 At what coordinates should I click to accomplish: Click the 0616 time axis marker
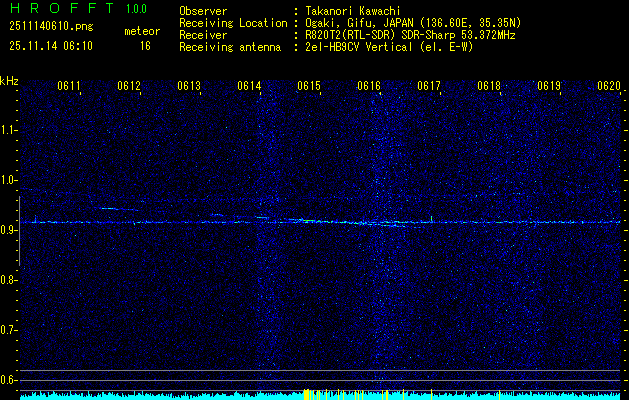[x=369, y=86]
